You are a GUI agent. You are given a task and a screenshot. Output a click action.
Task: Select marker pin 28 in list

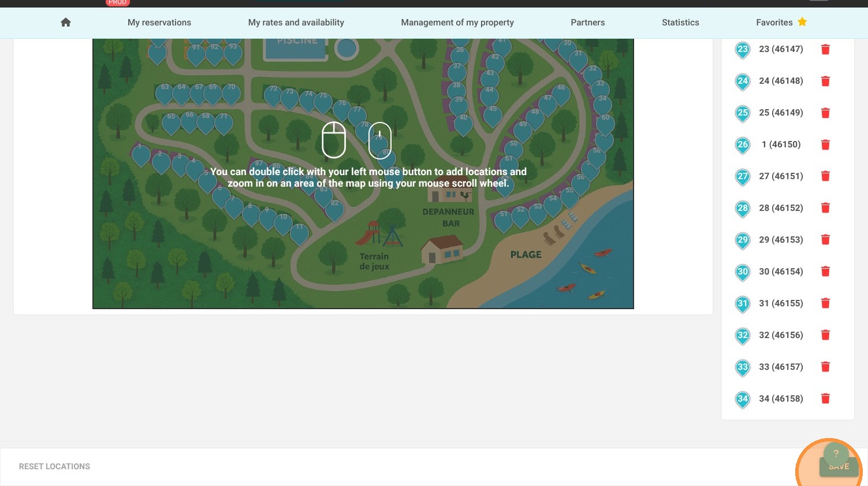743,209
